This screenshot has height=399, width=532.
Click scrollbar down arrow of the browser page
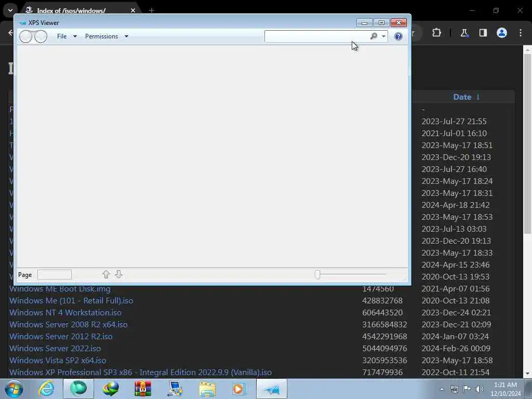[x=527, y=374]
